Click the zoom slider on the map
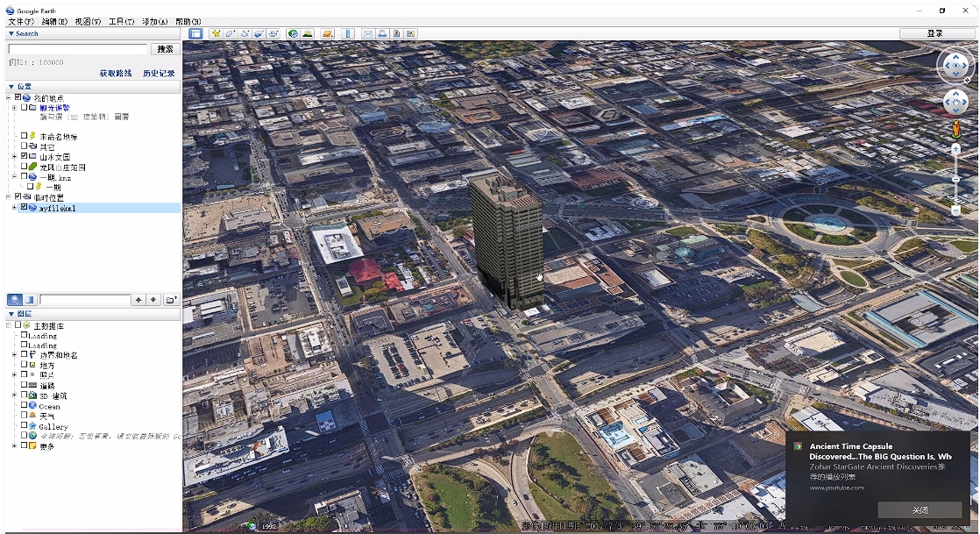Viewport: 980px width, 534px height. click(955, 179)
